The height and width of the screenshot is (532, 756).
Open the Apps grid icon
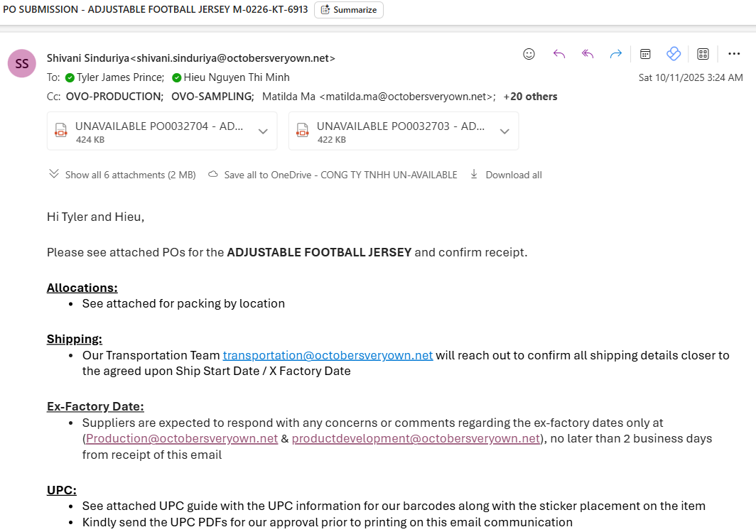(x=703, y=54)
